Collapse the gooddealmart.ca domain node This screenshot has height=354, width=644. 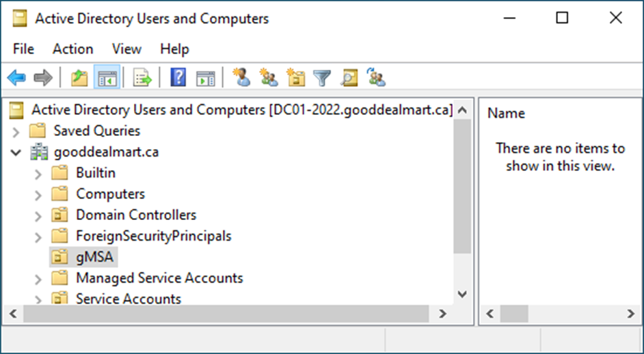pos(16,153)
